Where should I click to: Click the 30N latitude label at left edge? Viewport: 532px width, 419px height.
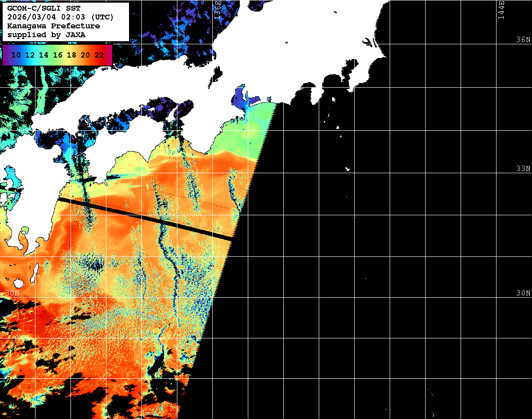(12, 293)
